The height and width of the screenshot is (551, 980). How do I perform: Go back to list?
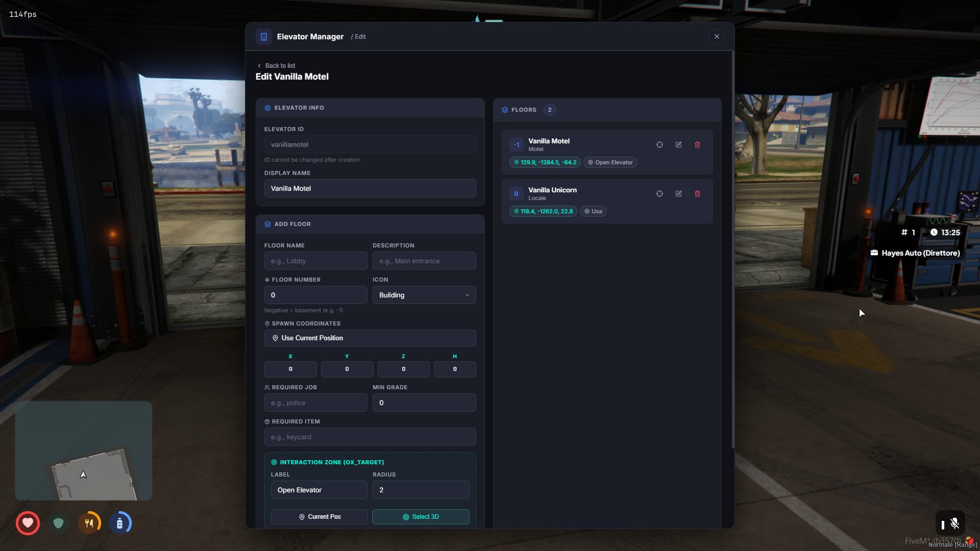[276, 66]
